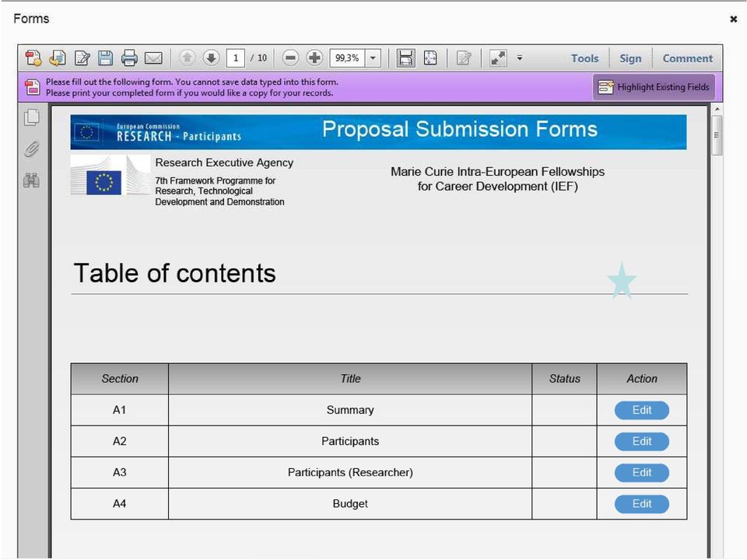Click the 'Summary' title cell
The image size is (747, 560).
[x=350, y=410]
